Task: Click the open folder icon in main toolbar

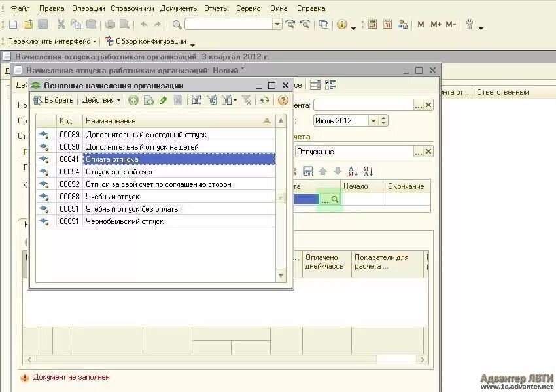Action: (28, 24)
